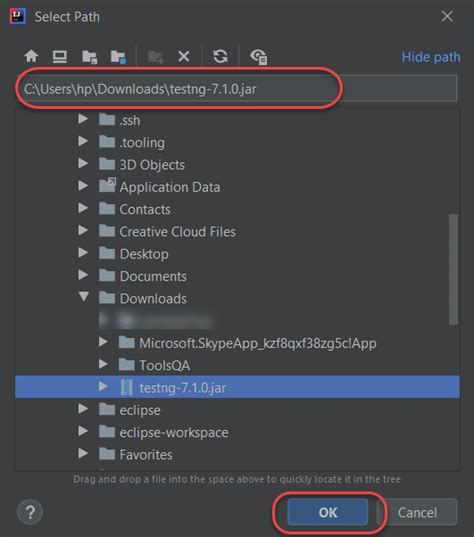Viewport: 474px width, 537px height.
Task: Expand the eclipse-workspace folder arrow
Action: (83, 431)
